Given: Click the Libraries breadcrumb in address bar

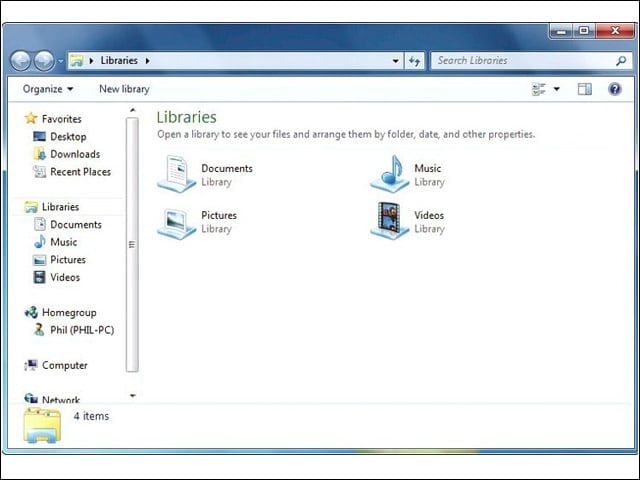Looking at the screenshot, I should pos(119,60).
